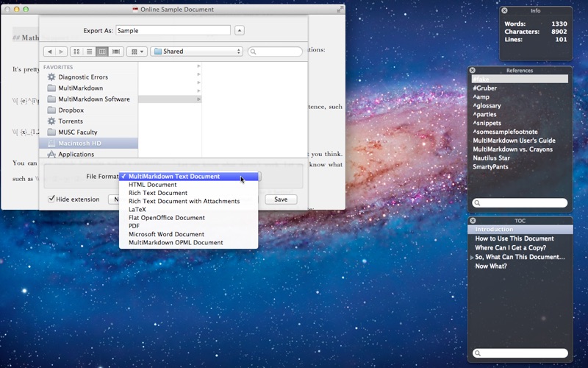Choose Flat OpenOffice Document format
Screen dimensions: 588x368
pyautogui.click(x=189, y=217)
